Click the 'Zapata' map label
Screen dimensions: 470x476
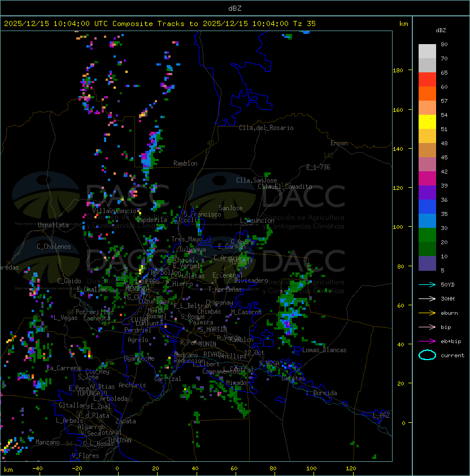[x=125, y=421]
